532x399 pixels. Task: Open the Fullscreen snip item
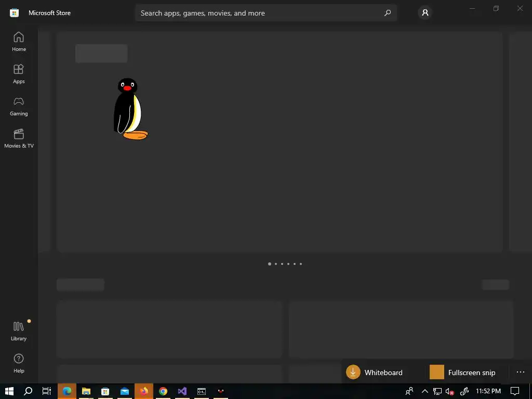[466, 372]
